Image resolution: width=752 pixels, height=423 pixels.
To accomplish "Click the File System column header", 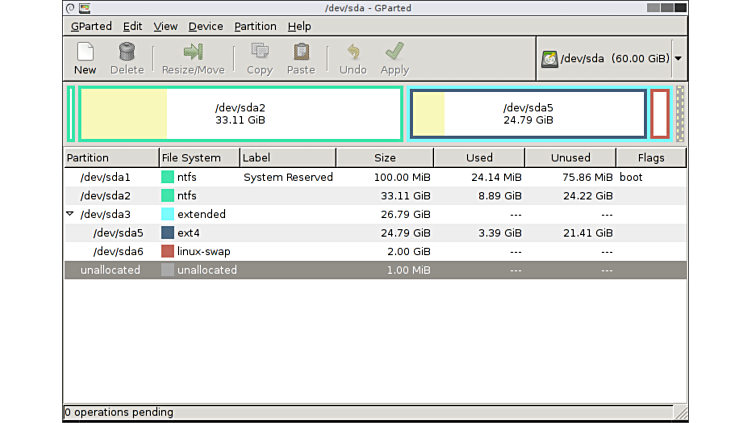I will [x=199, y=158].
